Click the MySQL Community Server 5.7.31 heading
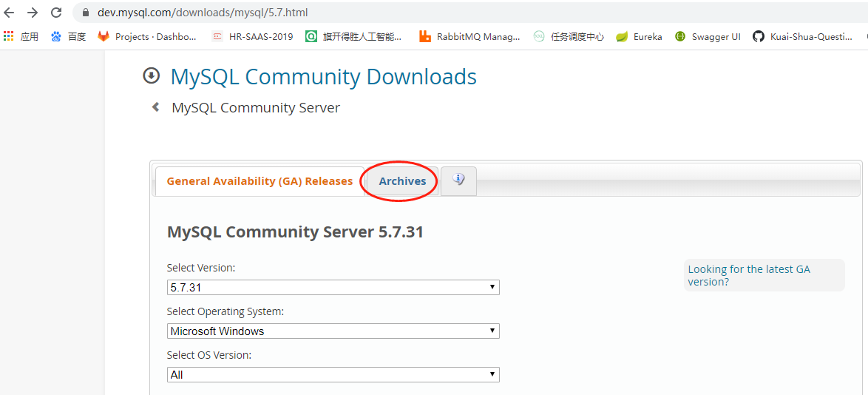The height and width of the screenshot is (395, 868). pos(295,232)
